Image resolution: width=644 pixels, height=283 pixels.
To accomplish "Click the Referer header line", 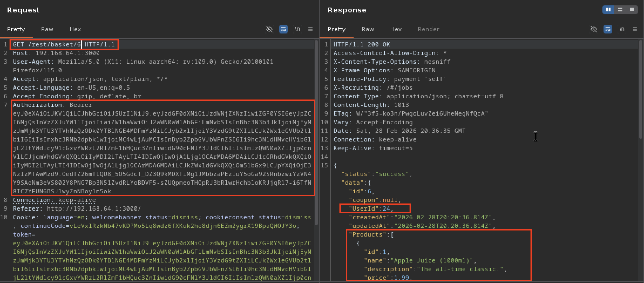I will tap(77, 208).
